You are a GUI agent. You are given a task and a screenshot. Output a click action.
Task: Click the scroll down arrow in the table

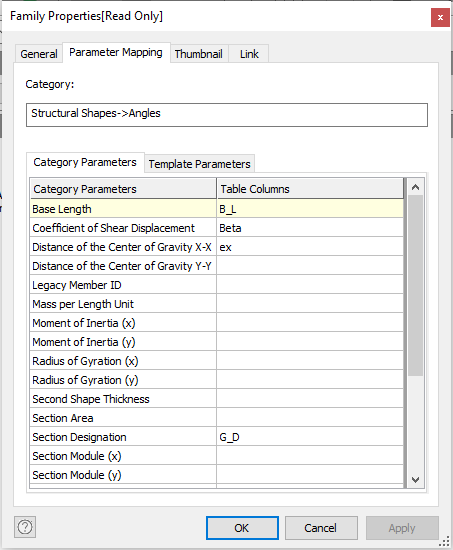(x=415, y=479)
